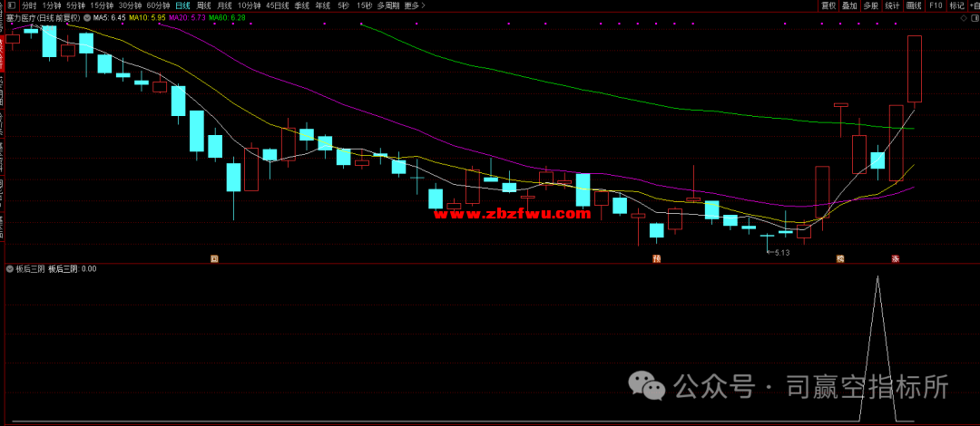Screen dimensions: 980x426
Task: Open main chart indicator dropdown beside 塞力医疗
Action: point(86,18)
